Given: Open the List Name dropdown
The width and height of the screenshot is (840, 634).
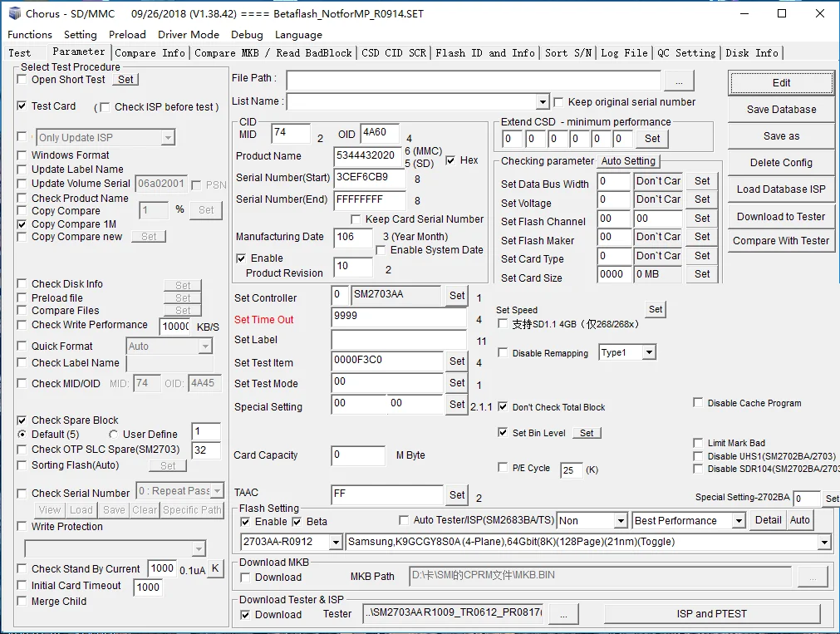Looking at the screenshot, I should (x=543, y=102).
